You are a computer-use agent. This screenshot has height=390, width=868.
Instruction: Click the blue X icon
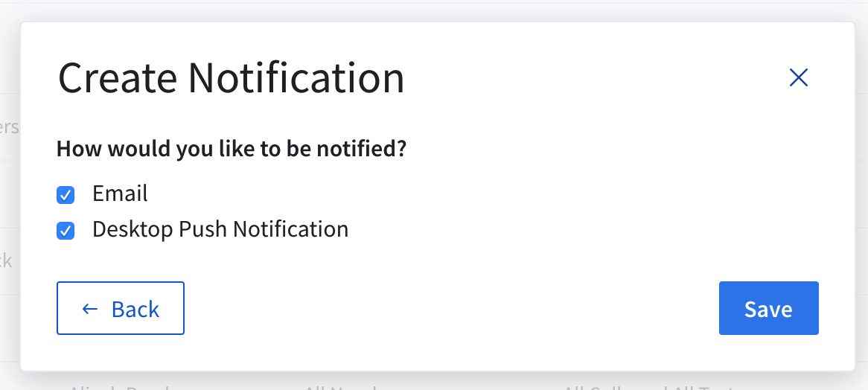(x=799, y=77)
